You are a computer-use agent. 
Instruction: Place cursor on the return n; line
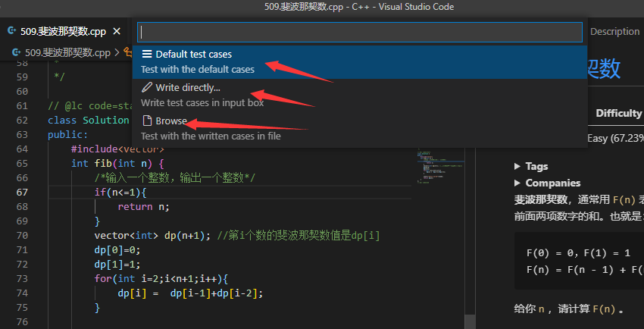tap(143, 206)
